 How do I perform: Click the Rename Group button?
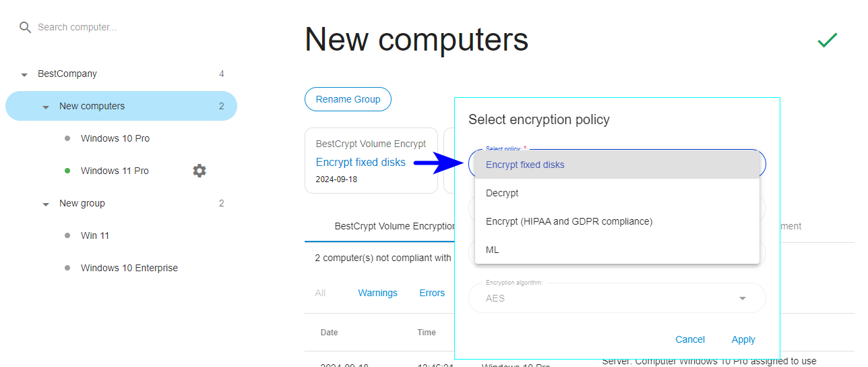[x=348, y=99]
